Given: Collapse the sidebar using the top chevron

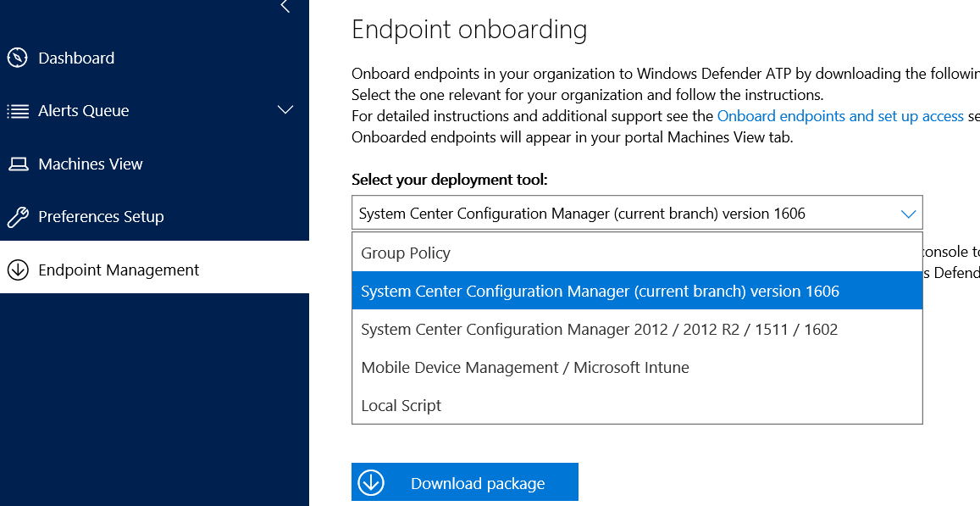Looking at the screenshot, I should pos(285,7).
